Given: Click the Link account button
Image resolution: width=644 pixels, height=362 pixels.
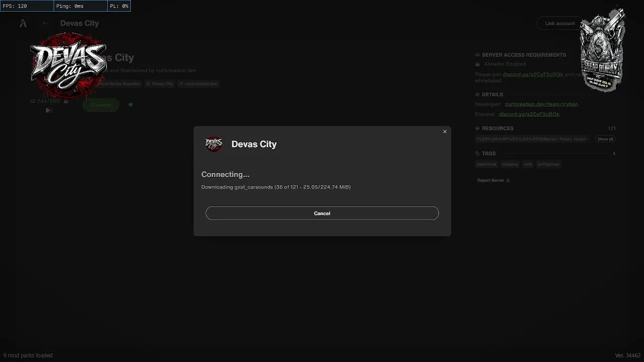Looking at the screenshot, I should [559, 23].
